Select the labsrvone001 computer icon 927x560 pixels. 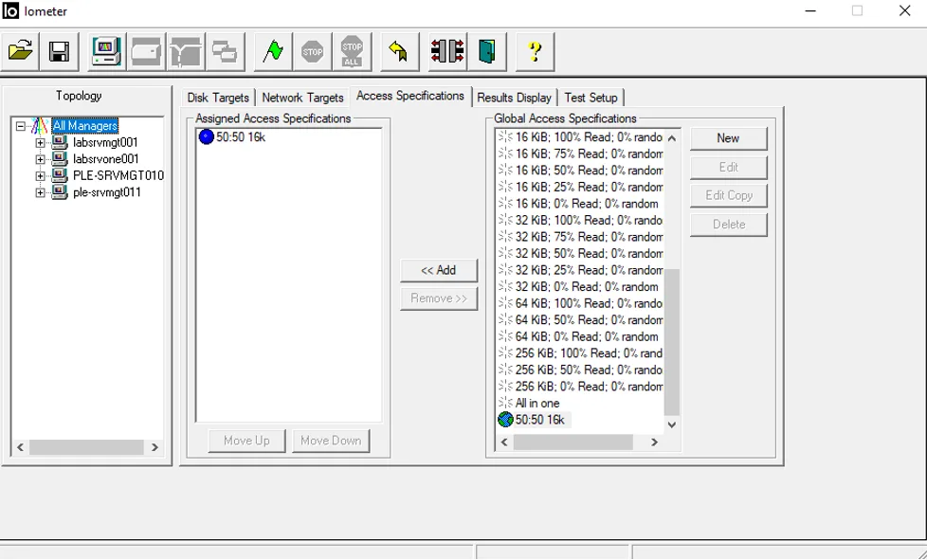(x=59, y=159)
